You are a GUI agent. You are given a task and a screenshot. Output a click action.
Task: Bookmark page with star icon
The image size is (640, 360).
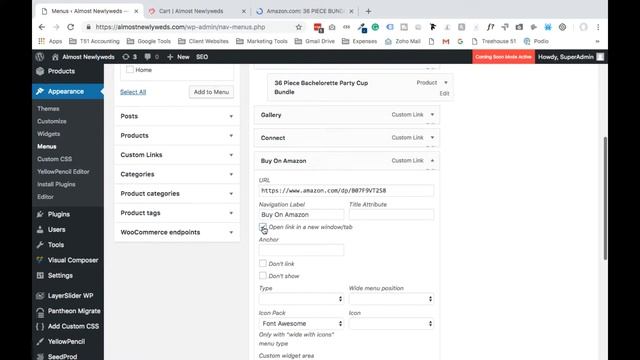(299, 27)
